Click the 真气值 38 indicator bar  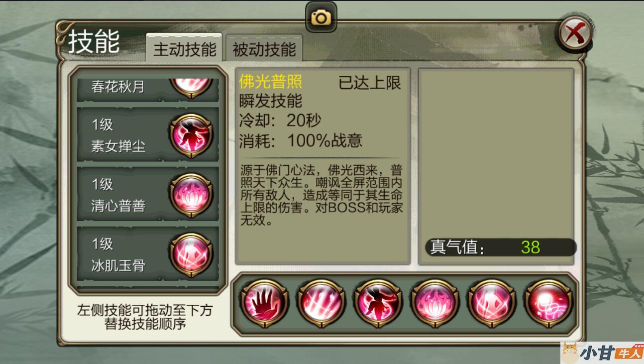501,247
